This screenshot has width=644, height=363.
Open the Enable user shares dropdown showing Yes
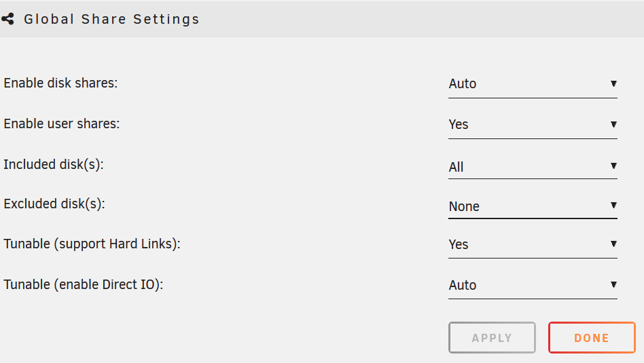(533, 124)
